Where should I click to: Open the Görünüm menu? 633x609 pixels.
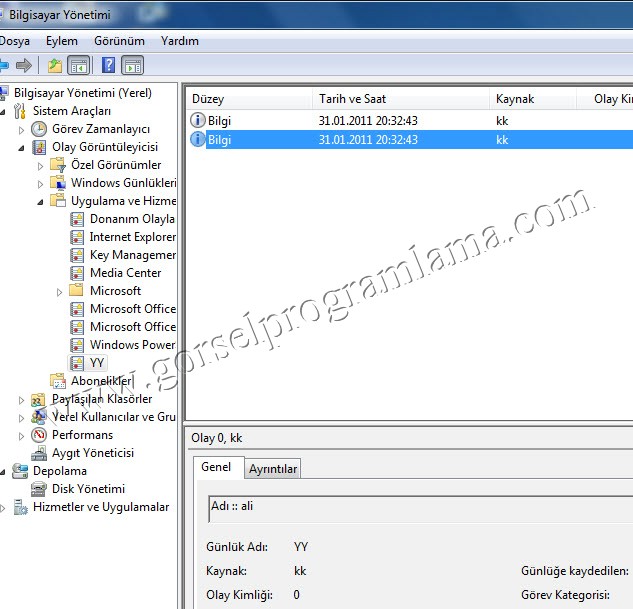119,41
